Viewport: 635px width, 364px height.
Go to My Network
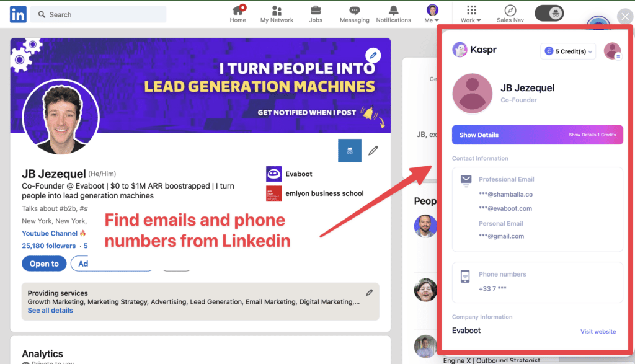tap(277, 14)
